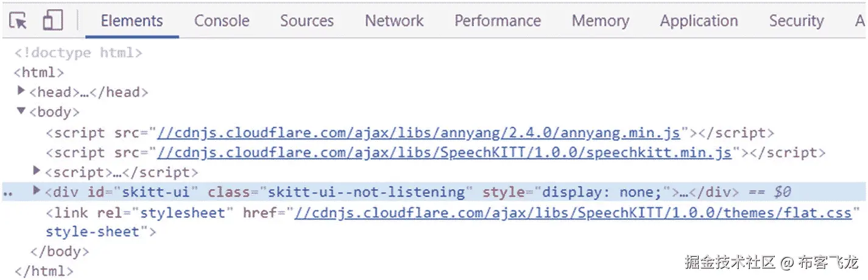The height and width of the screenshot is (280, 868).
Task: Select the Memory tab
Action: [600, 21]
